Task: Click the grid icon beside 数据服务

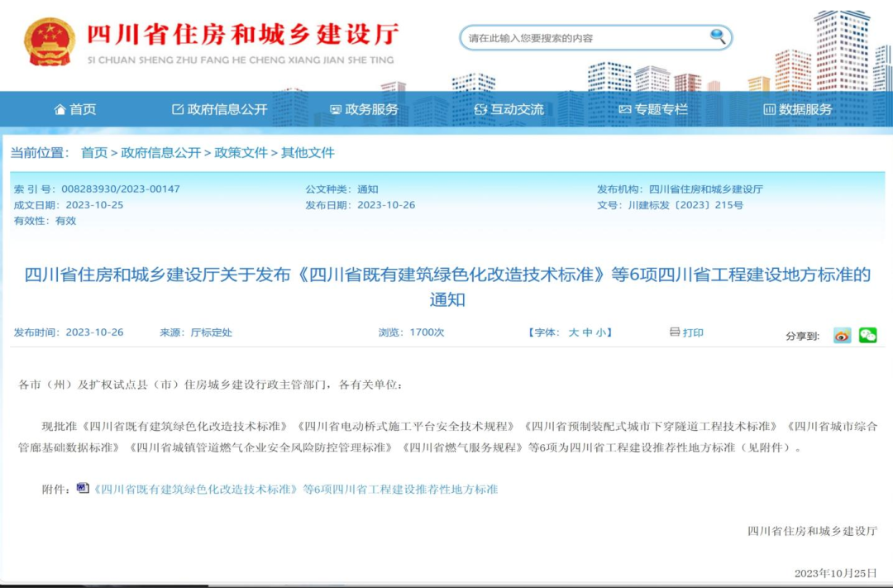Action: (x=770, y=108)
